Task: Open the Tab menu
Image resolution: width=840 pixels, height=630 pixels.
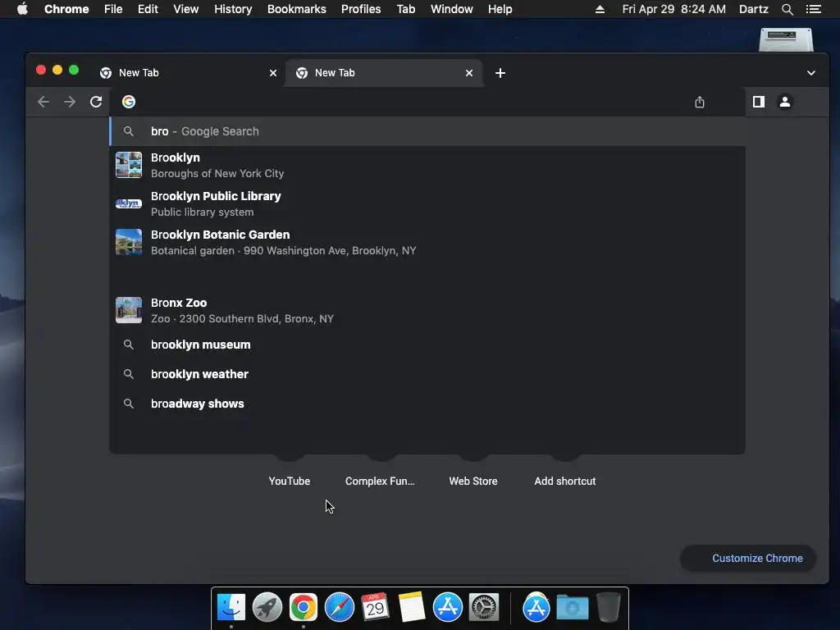Action: 406,9
